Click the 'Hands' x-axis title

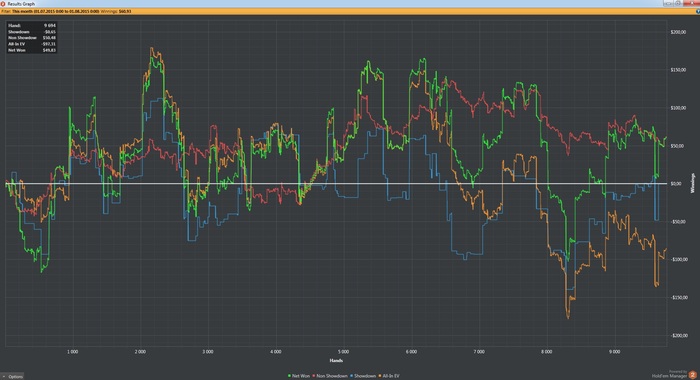(336, 360)
